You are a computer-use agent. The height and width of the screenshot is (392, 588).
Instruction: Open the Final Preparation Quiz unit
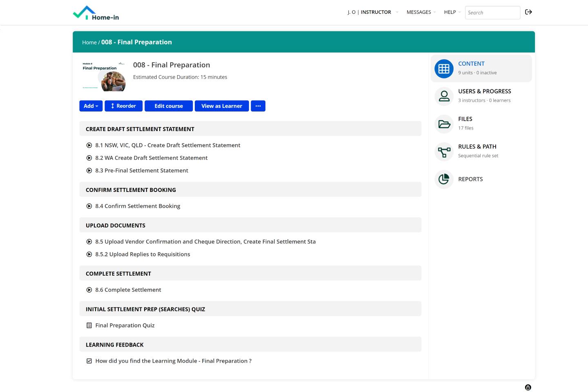[x=125, y=325]
